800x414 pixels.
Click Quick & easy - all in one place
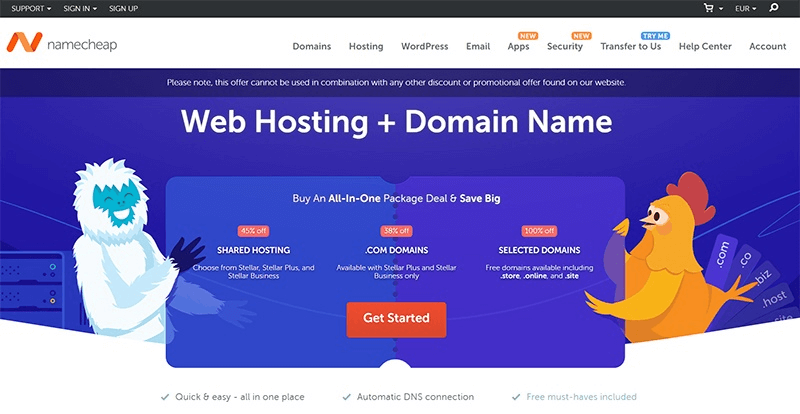coord(240,397)
